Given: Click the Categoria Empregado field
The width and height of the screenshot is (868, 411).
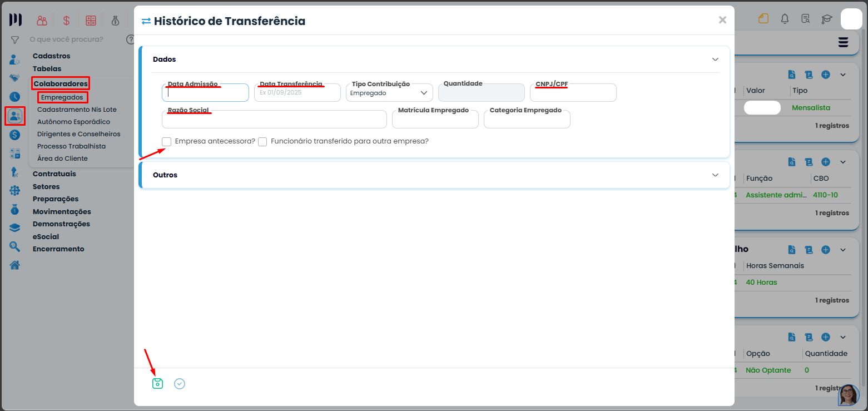Looking at the screenshot, I should click(x=527, y=120).
